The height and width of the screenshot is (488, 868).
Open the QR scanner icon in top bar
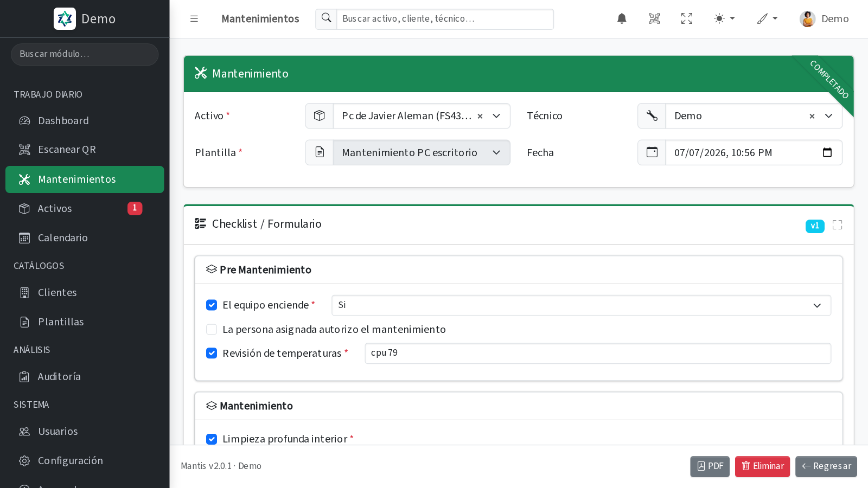pos(654,19)
